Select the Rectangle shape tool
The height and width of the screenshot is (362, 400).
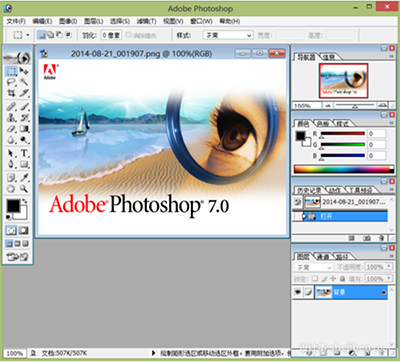point(24,164)
